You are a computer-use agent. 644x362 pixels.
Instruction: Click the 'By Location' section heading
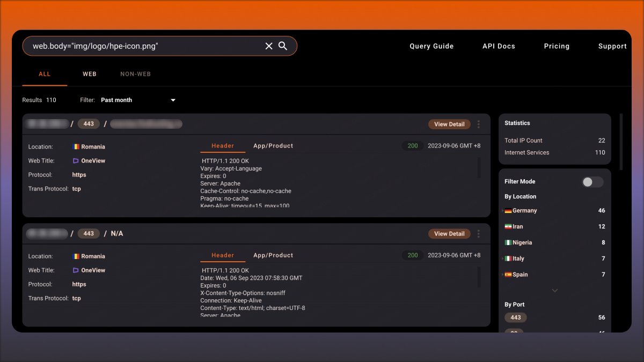pyautogui.click(x=521, y=196)
